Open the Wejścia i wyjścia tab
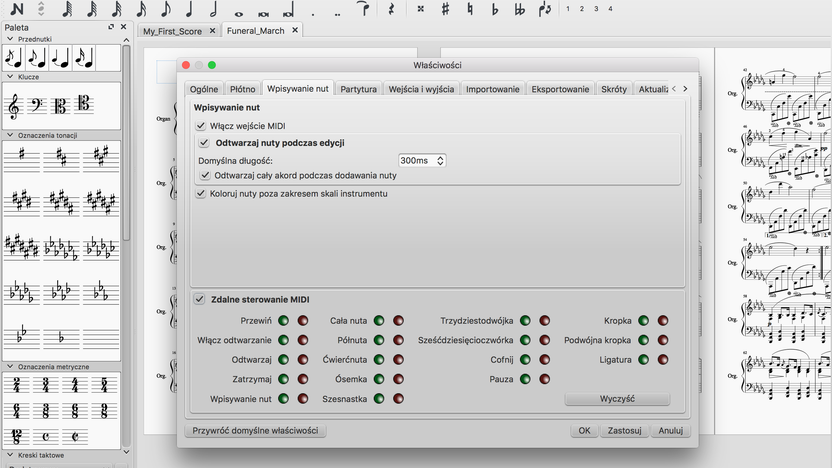 (x=421, y=89)
